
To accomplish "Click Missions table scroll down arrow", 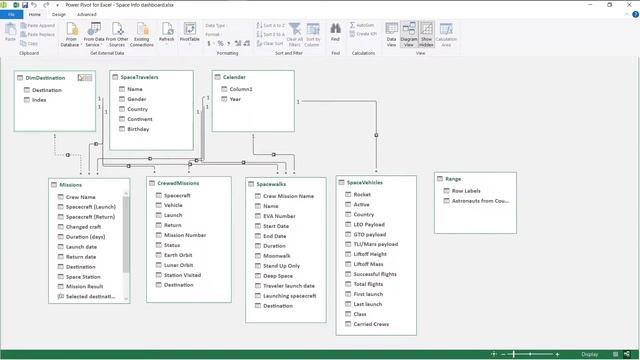I will (126, 299).
